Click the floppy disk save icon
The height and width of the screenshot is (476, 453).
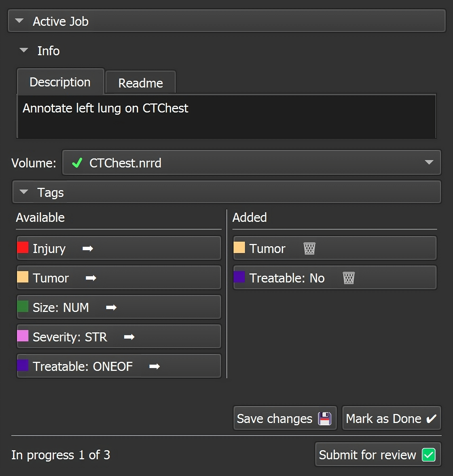[x=325, y=418]
